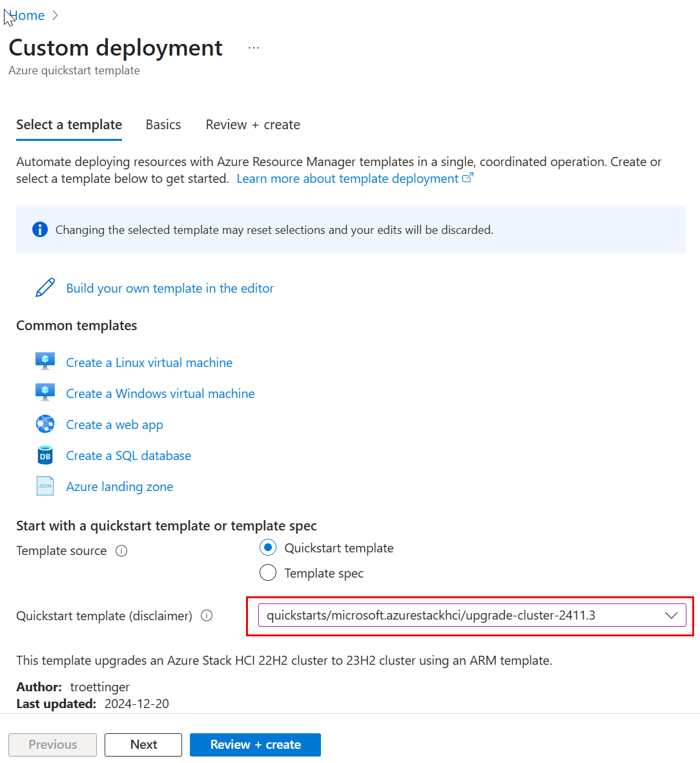Click the Quickstart template disclaimer info icon
This screenshot has width=700, height=763.
[207, 616]
